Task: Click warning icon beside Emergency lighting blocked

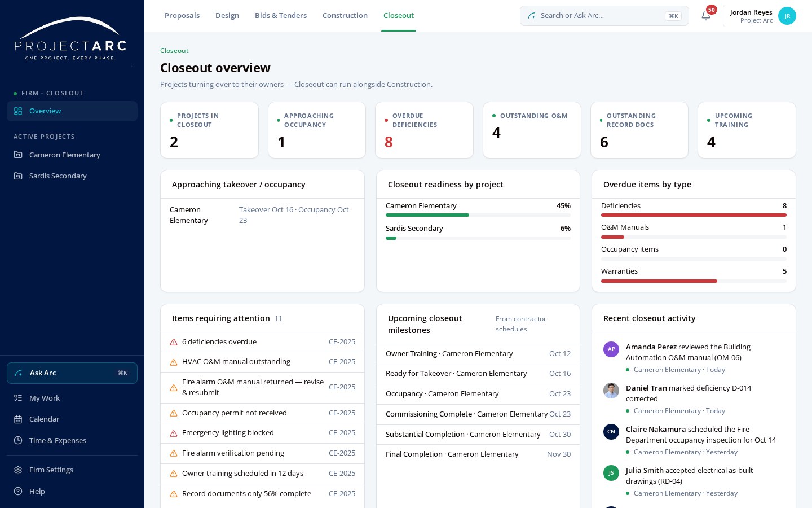Action: (x=174, y=433)
